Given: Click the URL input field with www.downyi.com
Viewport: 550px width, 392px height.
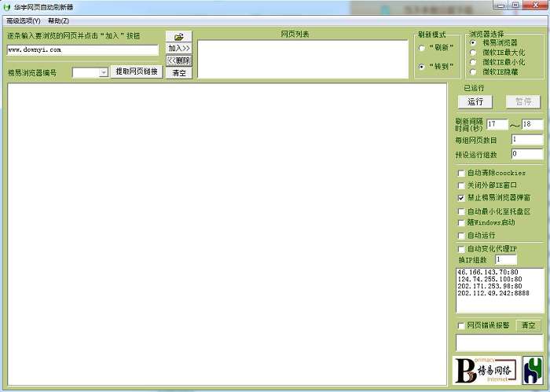Looking at the screenshot, I should pos(82,49).
